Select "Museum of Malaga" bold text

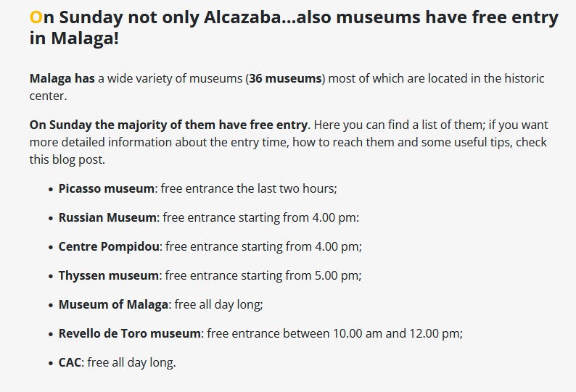[113, 304]
